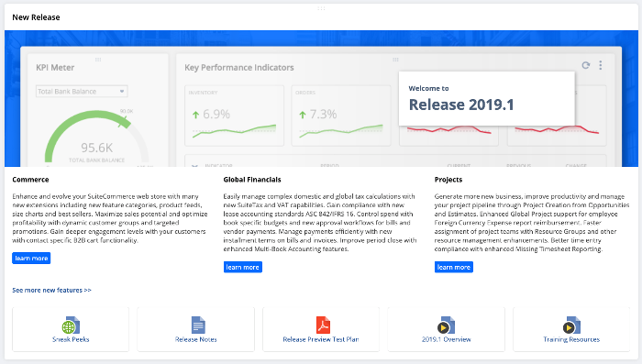Open the Release Notes document icon

(198, 325)
